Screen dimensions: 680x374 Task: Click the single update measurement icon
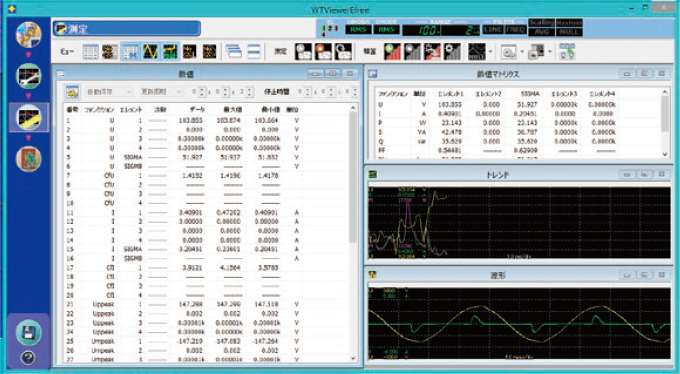(343, 52)
